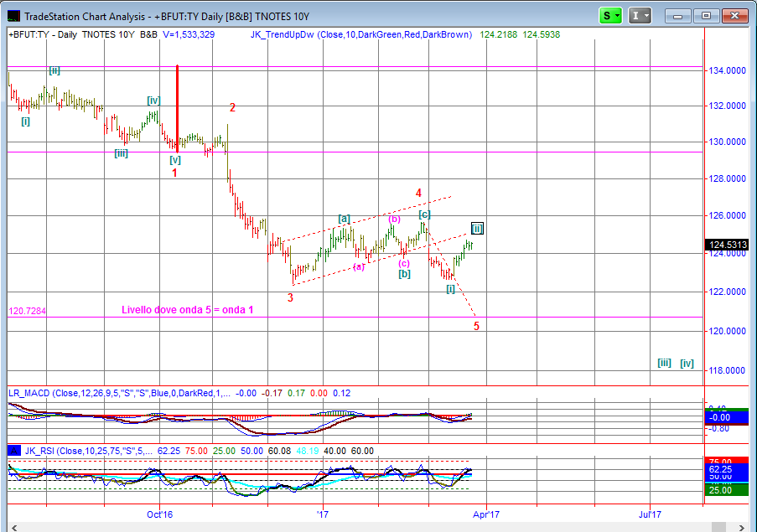Click the [iii] label below 130 line
Screen dimensions: 757x532
[x=122, y=153]
